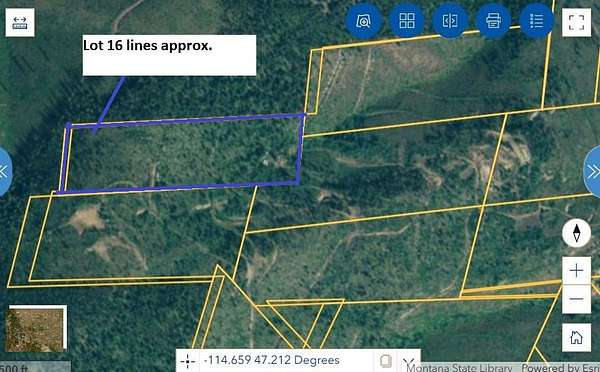Reset map orientation with compass button
Image resolution: width=600 pixels, height=372 pixels.
pyautogui.click(x=576, y=233)
